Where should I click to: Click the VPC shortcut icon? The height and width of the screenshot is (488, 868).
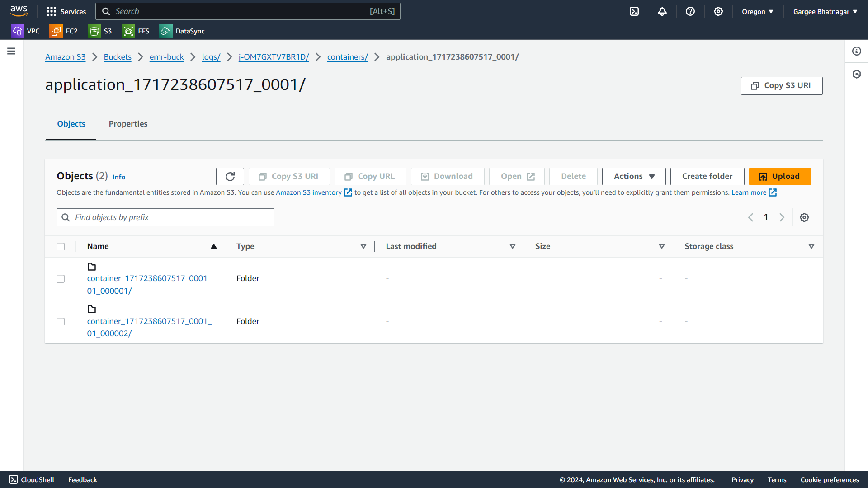17,31
